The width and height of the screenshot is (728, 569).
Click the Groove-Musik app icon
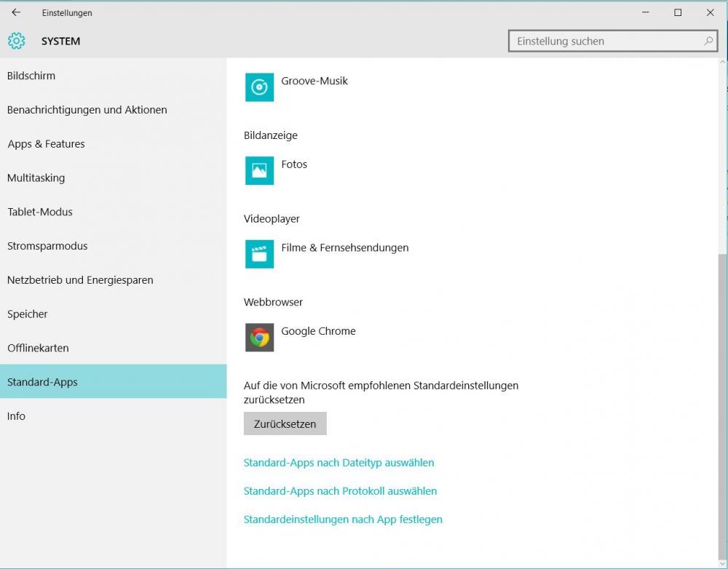[x=259, y=87]
